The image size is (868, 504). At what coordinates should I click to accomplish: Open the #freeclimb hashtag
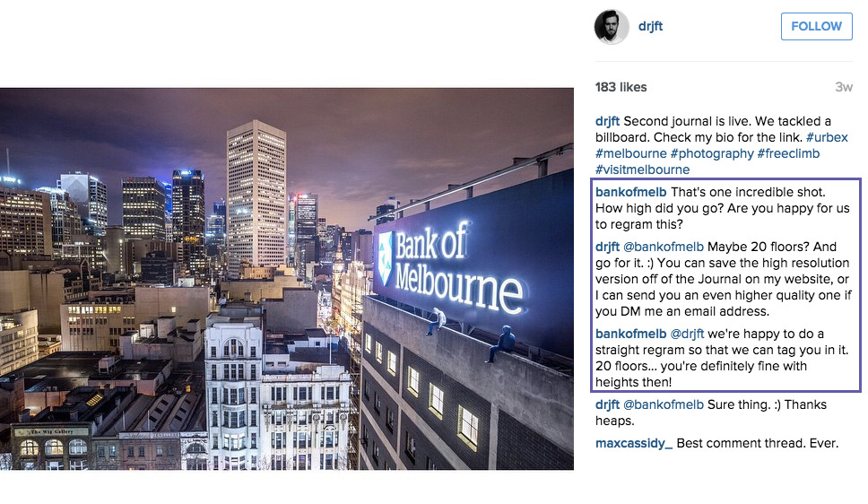788,153
